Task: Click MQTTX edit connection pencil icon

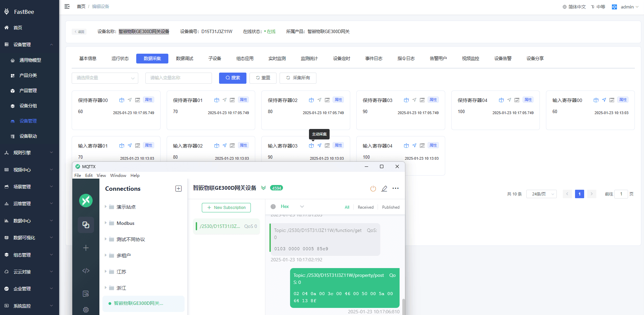Action: pyautogui.click(x=384, y=188)
